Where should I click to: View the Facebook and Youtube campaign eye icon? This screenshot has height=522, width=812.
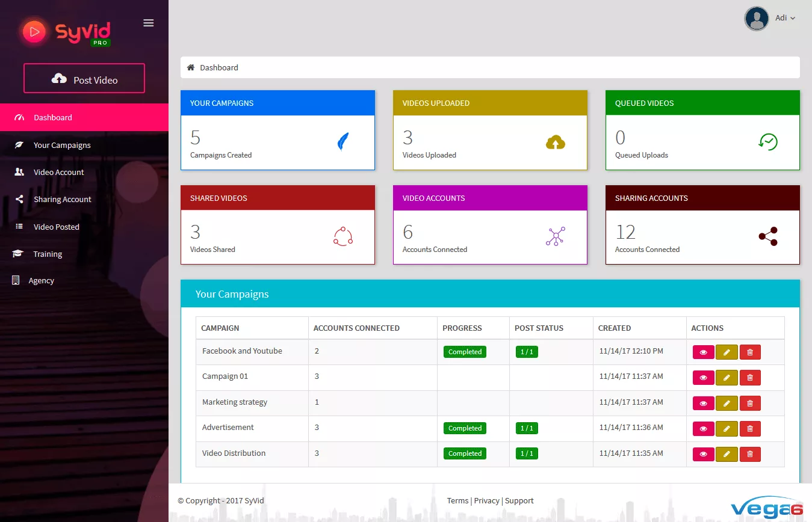click(703, 352)
